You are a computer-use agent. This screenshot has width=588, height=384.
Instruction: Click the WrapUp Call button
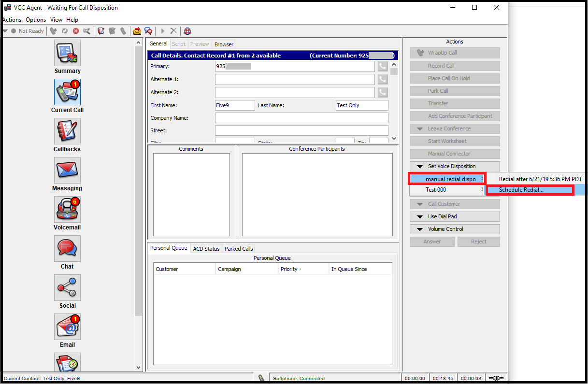[x=455, y=53]
